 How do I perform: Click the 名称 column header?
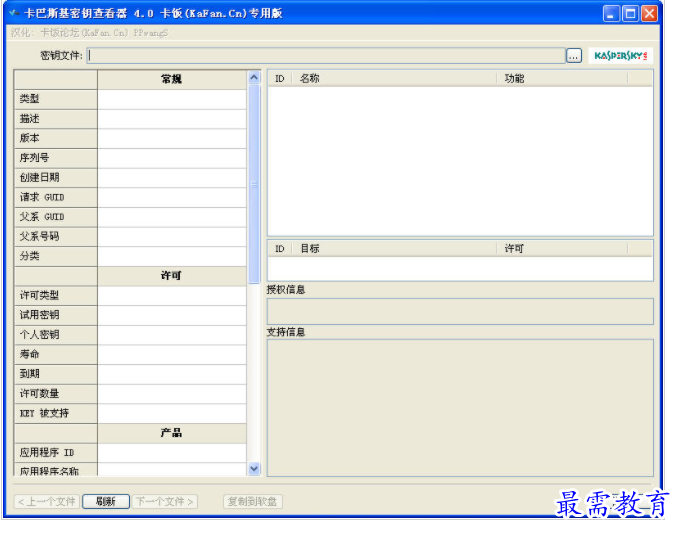tap(394, 78)
